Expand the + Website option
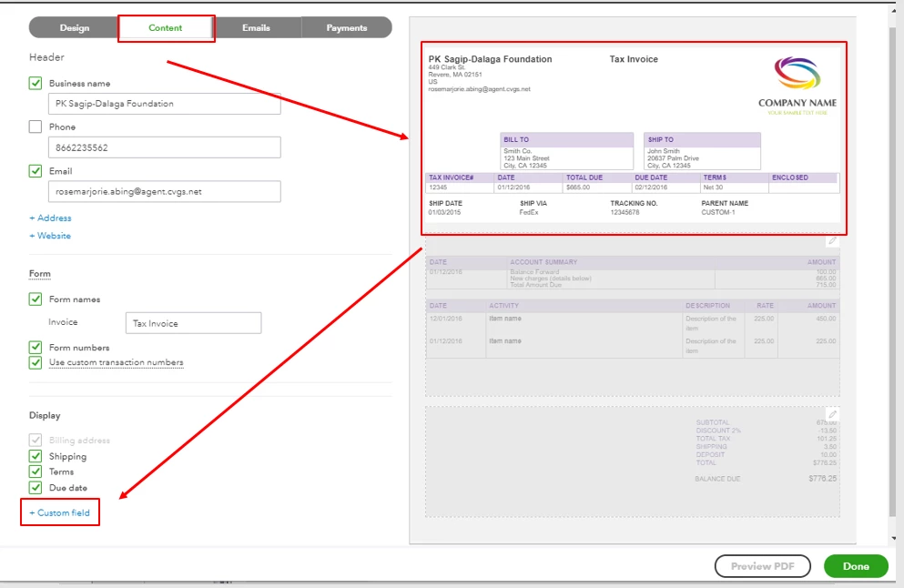904x588 pixels. point(50,236)
